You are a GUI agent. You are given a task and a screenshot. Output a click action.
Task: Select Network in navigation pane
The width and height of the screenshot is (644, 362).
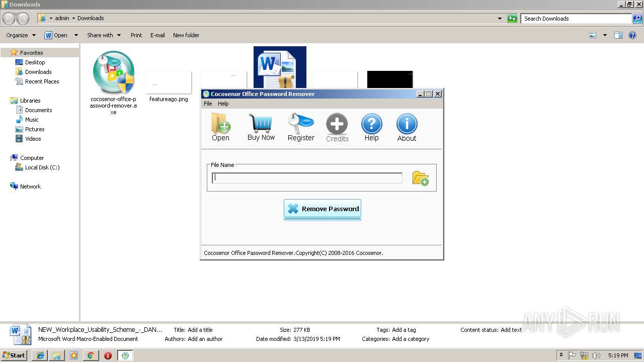(30, 187)
